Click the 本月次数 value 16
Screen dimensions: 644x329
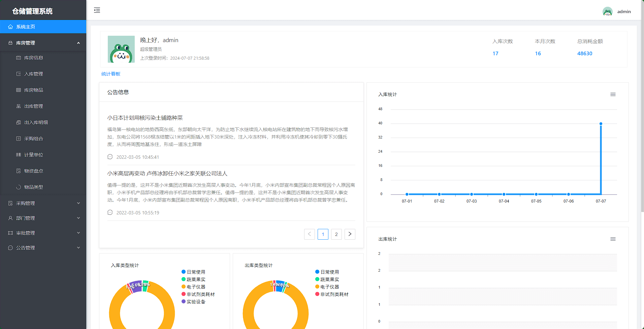point(538,53)
